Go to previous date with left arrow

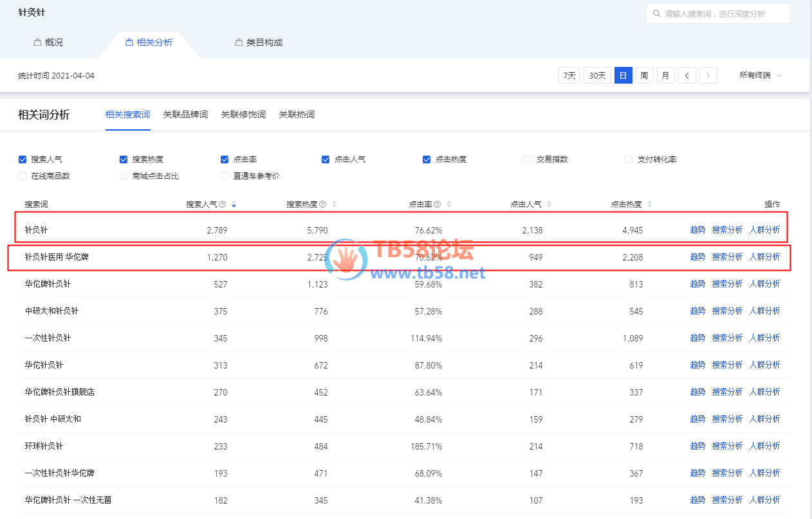tap(687, 75)
